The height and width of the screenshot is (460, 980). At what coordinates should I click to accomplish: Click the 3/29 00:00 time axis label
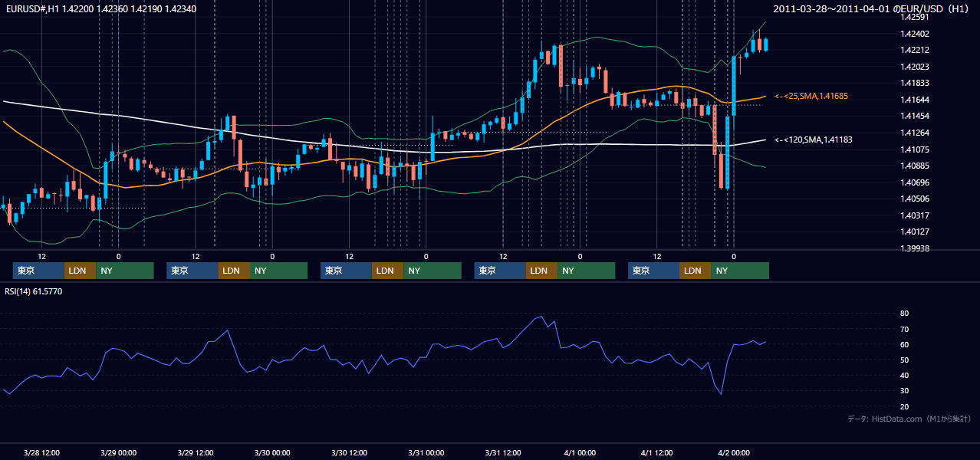(118, 452)
